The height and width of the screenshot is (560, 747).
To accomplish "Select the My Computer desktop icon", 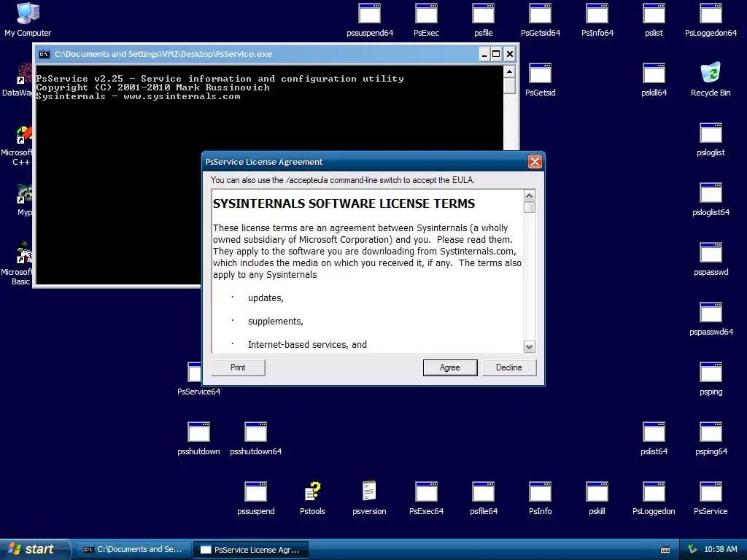I will tap(28, 20).
